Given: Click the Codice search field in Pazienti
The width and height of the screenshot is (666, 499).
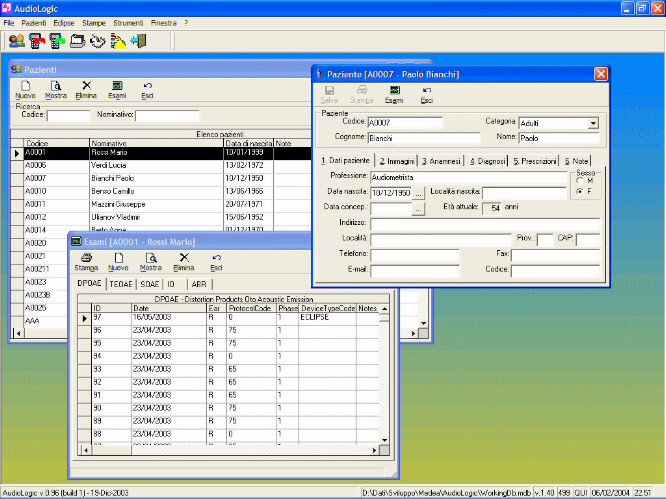Looking at the screenshot, I should (68, 116).
